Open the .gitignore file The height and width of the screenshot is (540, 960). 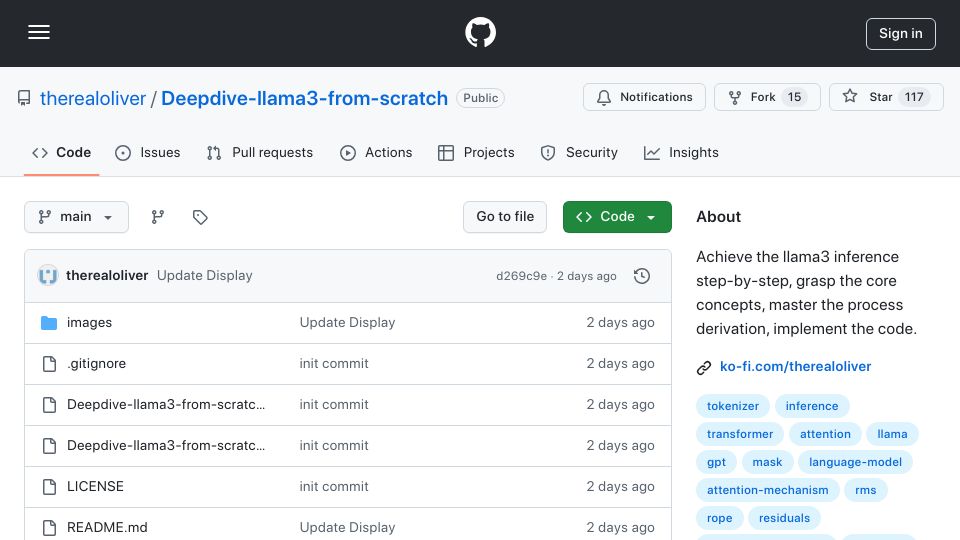coord(97,364)
